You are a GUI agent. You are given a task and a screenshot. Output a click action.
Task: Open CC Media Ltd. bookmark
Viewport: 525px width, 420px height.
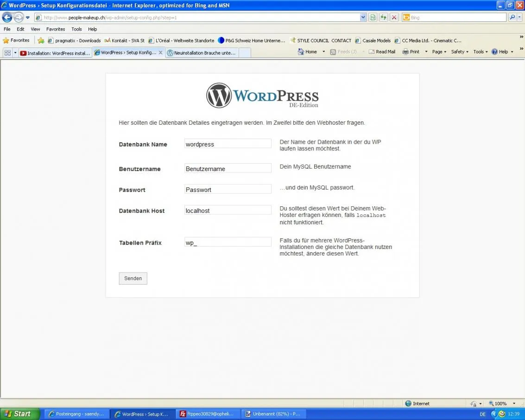pos(428,40)
